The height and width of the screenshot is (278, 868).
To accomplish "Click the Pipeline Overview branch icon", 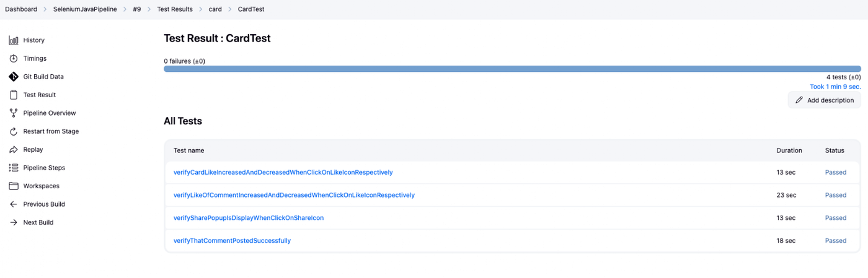I will coord(14,113).
